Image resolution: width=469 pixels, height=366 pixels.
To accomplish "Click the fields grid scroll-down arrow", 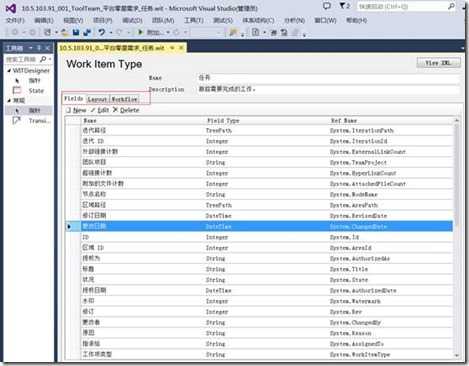I will [457, 356].
